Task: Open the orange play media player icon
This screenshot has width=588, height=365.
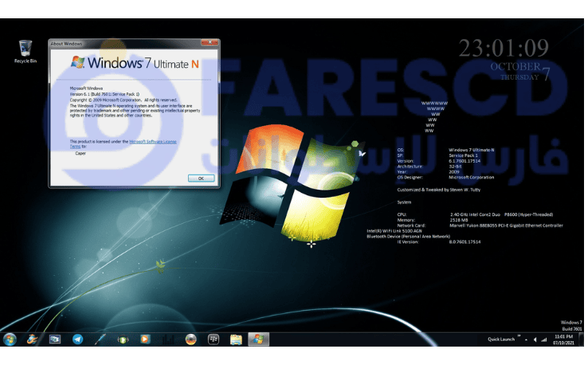Action: pyautogui.click(x=145, y=339)
